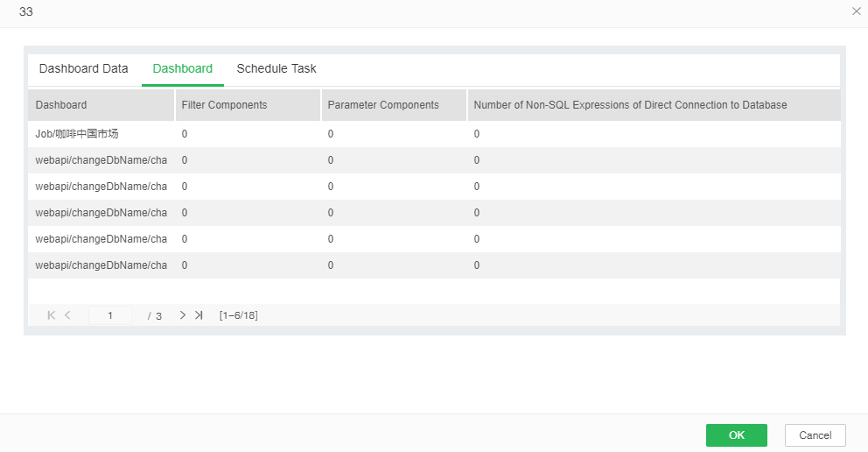Click the Dashboard column header

(x=101, y=105)
